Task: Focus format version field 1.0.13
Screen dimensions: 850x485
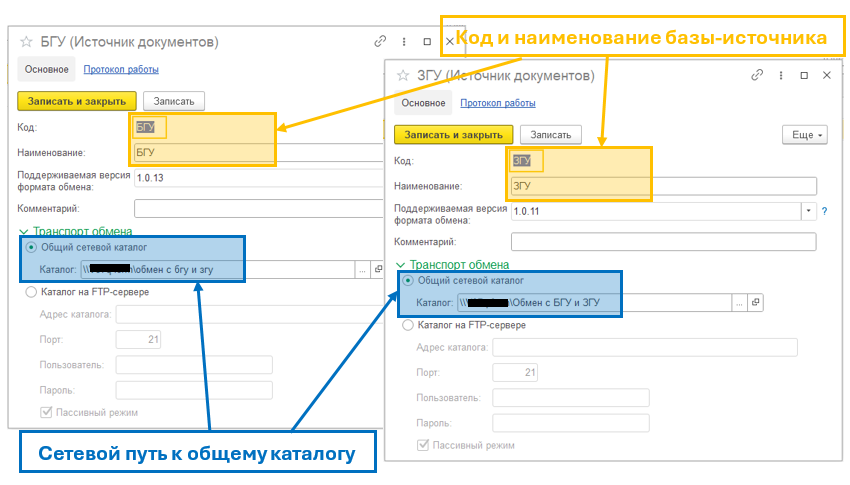Action: coord(259,178)
